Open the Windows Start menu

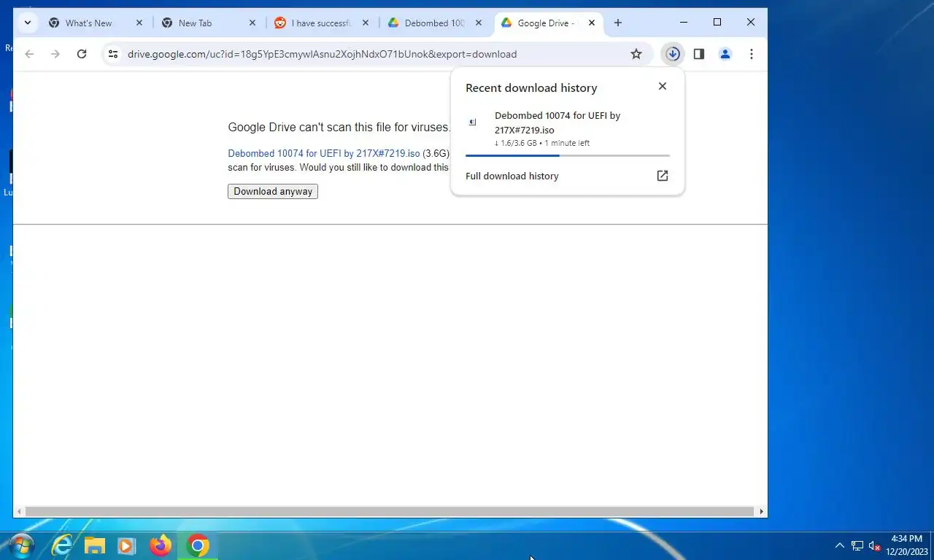[x=21, y=545]
